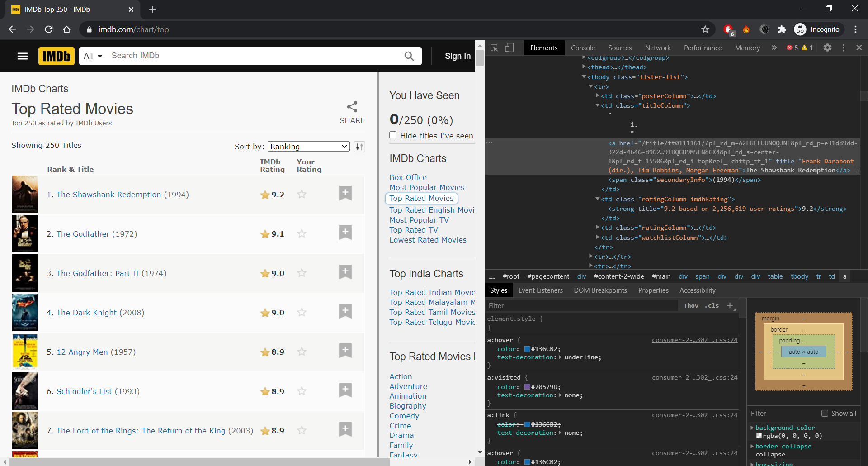The width and height of the screenshot is (868, 466).
Task: Enable the Show all checkbox in Styles
Action: tap(825, 413)
